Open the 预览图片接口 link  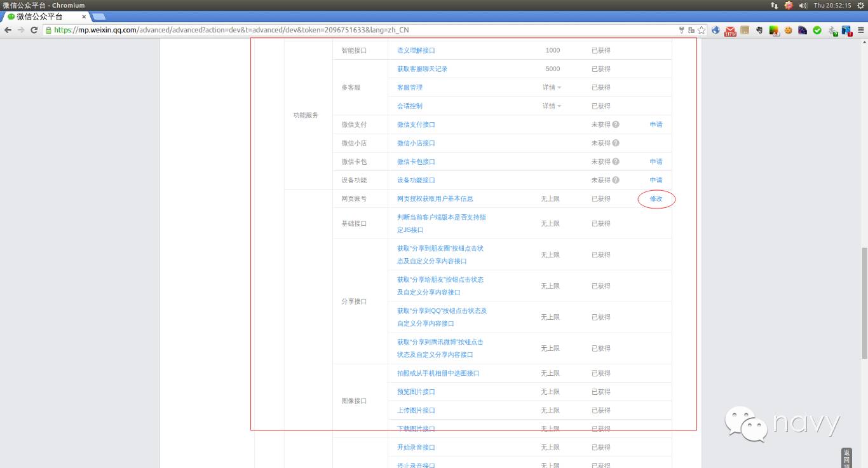(416, 392)
